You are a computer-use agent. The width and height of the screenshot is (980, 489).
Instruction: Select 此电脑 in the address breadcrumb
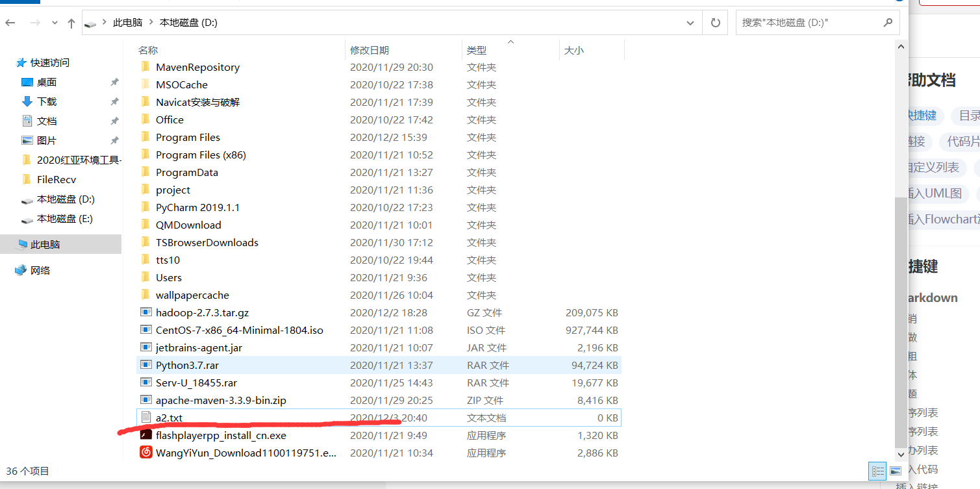127,23
